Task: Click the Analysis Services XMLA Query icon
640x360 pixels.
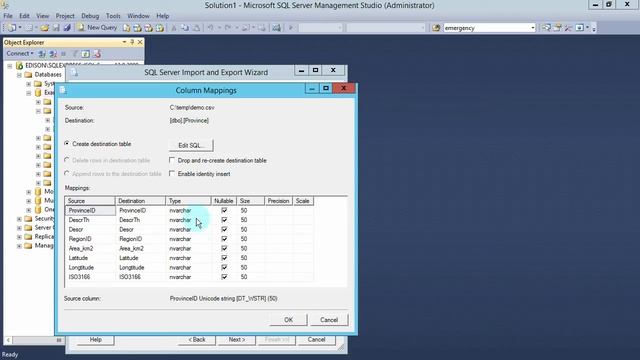Action: click(160, 28)
